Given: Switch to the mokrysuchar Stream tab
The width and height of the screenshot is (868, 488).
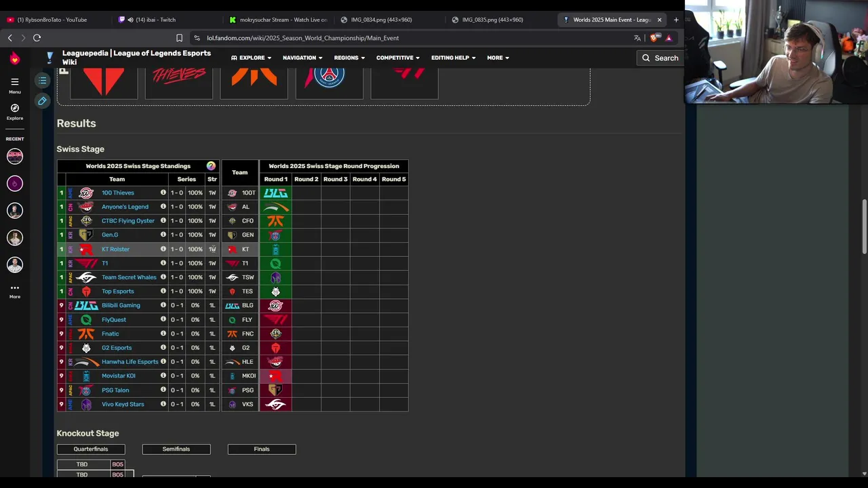Looking at the screenshot, I should tap(277, 20).
